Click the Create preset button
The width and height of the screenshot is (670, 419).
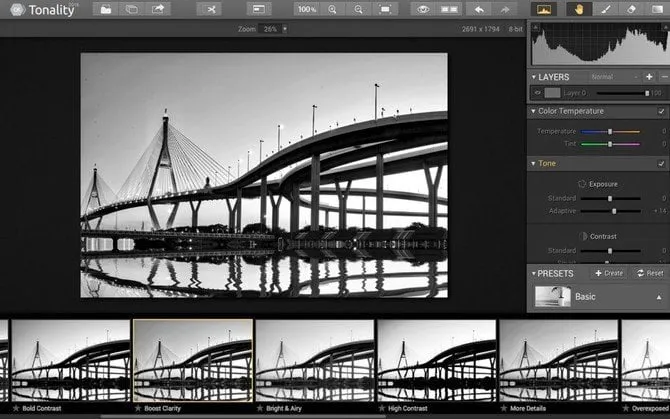click(x=609, y=272)
